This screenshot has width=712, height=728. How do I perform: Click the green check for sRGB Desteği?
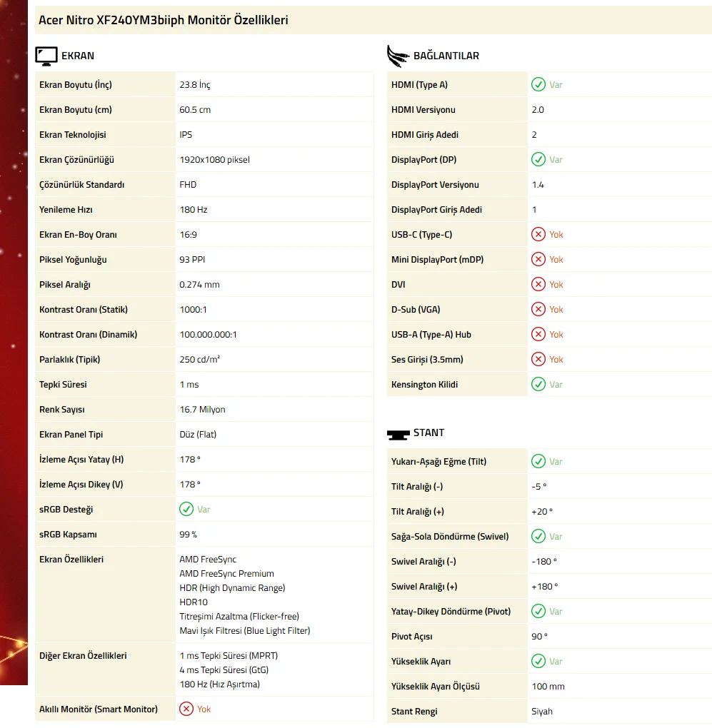[x=186, y=510]
